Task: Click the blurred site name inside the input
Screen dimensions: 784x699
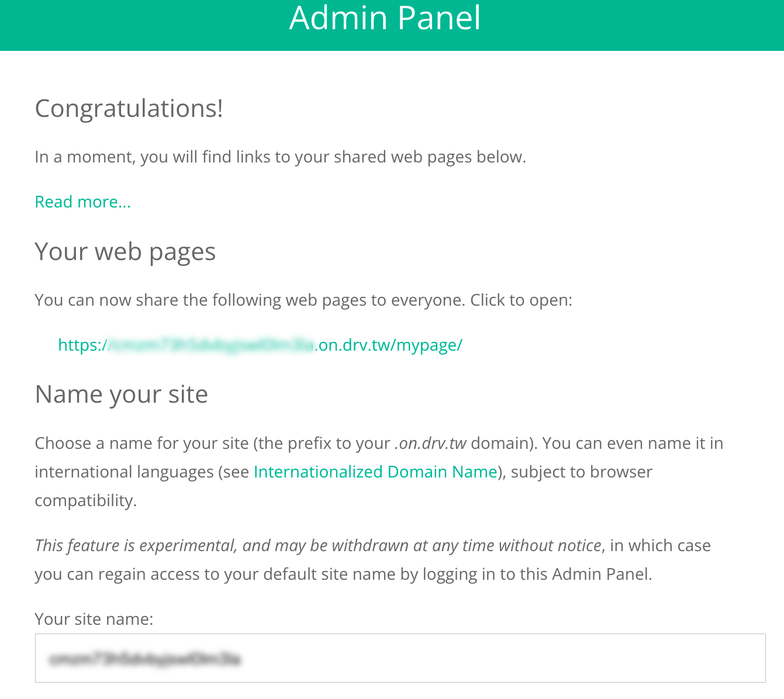Action: (x=145, y=659)
